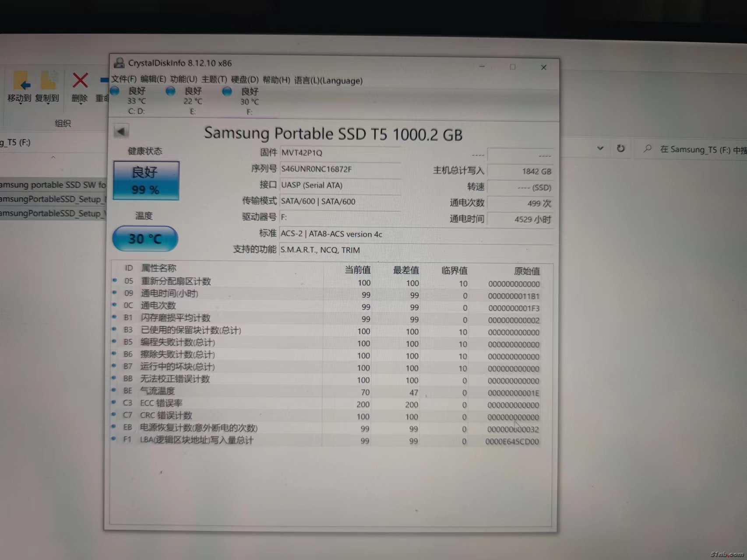Click the host writes value 1842 GB

(520, 171)
